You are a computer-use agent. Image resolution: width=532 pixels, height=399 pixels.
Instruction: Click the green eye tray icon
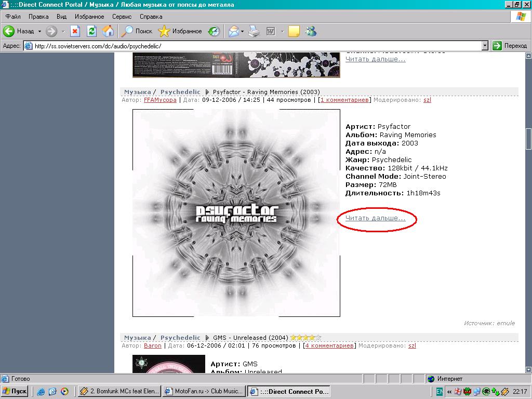(486, 392)
